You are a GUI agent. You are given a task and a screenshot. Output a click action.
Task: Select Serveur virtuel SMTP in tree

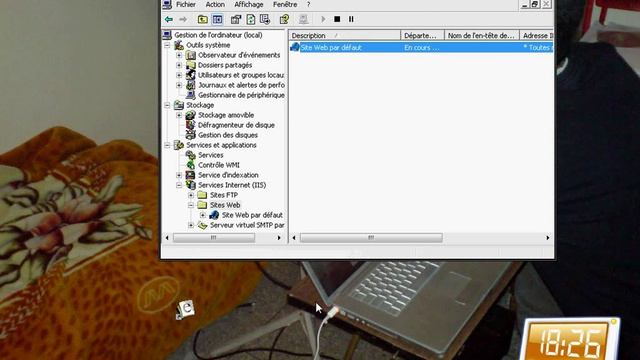point(247,225)
